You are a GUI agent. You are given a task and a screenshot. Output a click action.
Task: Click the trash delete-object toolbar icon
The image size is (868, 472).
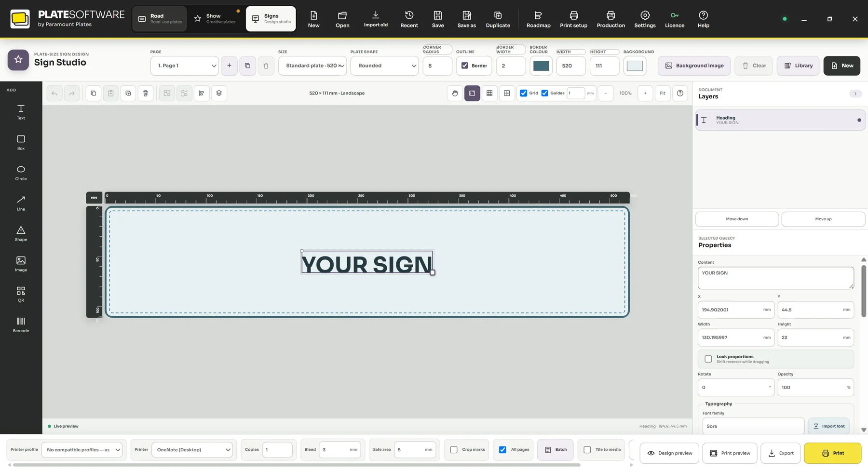click(146, 93)
